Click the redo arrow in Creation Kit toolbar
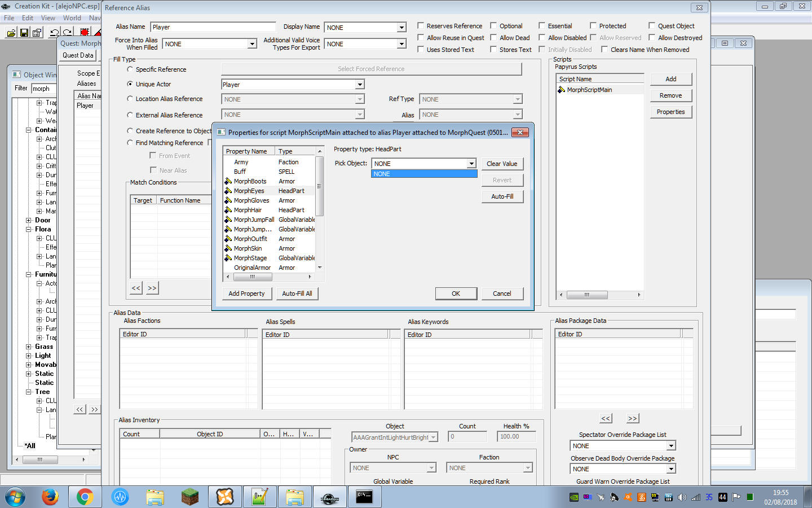 click(x=67, y=33)
